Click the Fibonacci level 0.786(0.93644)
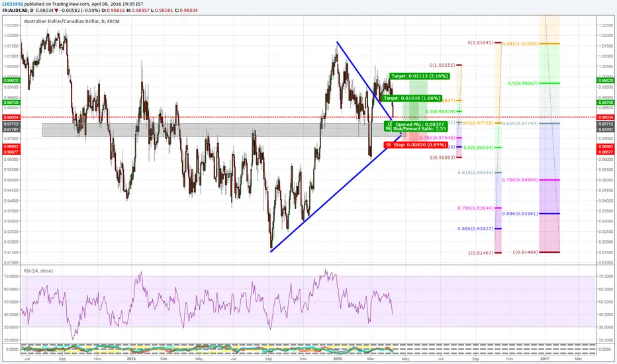 click(x=475, y=208)
